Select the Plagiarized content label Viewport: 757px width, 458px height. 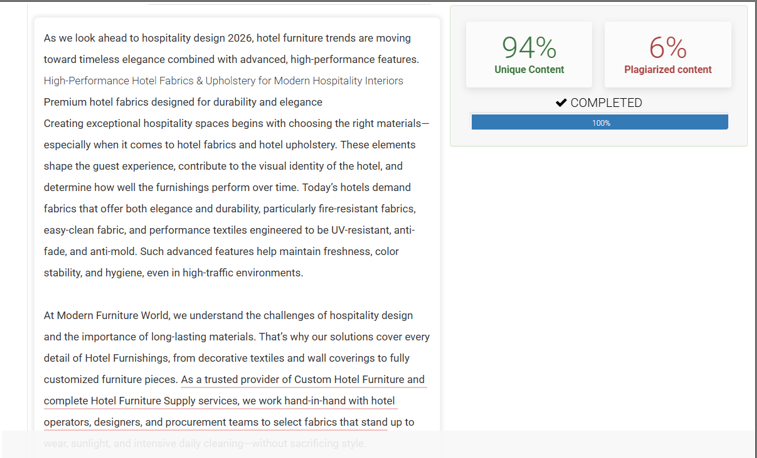[668, 70]
